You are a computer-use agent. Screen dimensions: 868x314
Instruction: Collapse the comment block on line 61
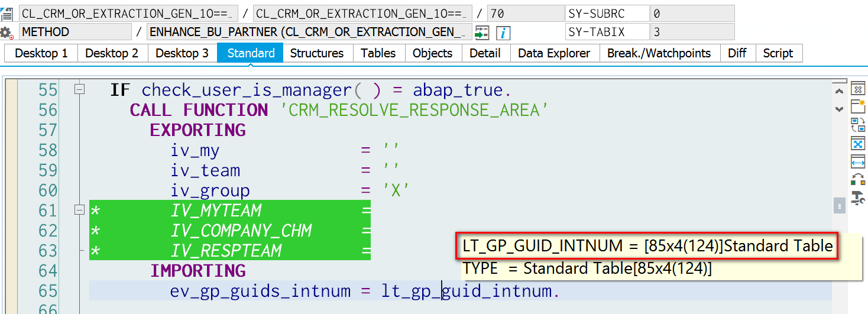(x=79, y=210)
